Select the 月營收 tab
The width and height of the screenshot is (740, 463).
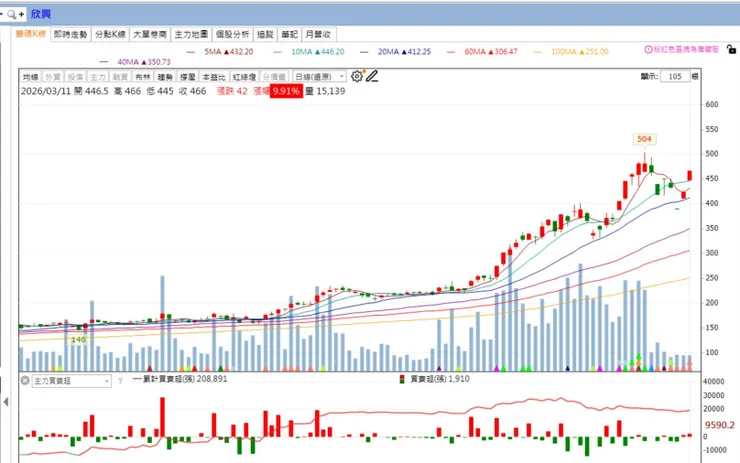319,34
